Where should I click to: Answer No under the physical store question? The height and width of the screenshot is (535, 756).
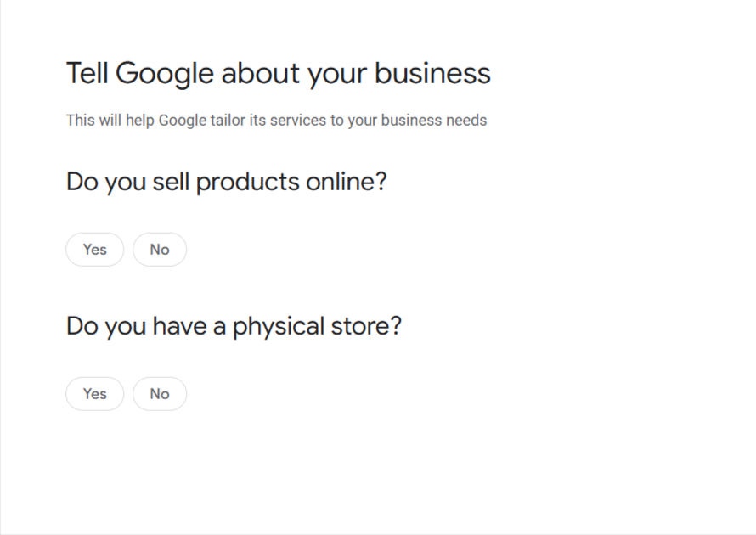[x=160, y=394]
